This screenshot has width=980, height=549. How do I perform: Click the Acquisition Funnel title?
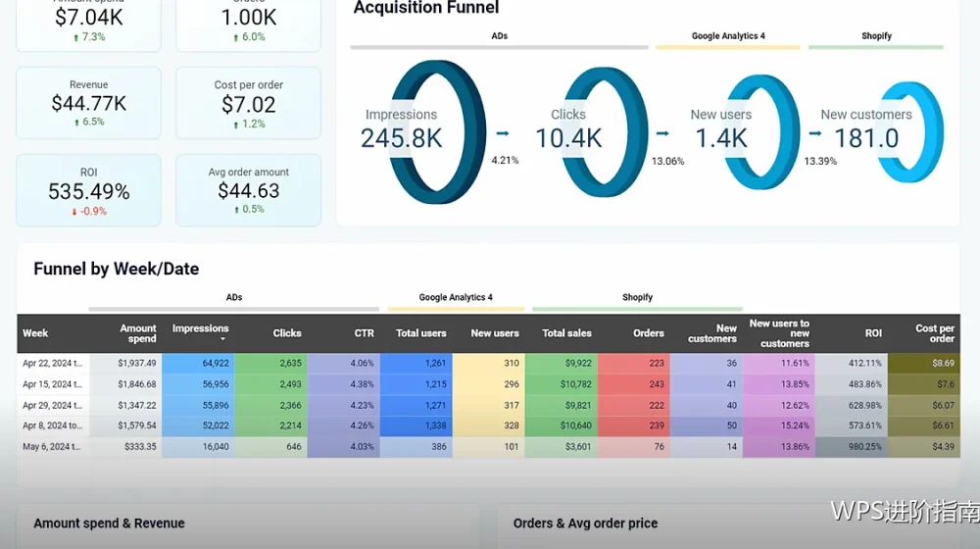click(426, 8)
